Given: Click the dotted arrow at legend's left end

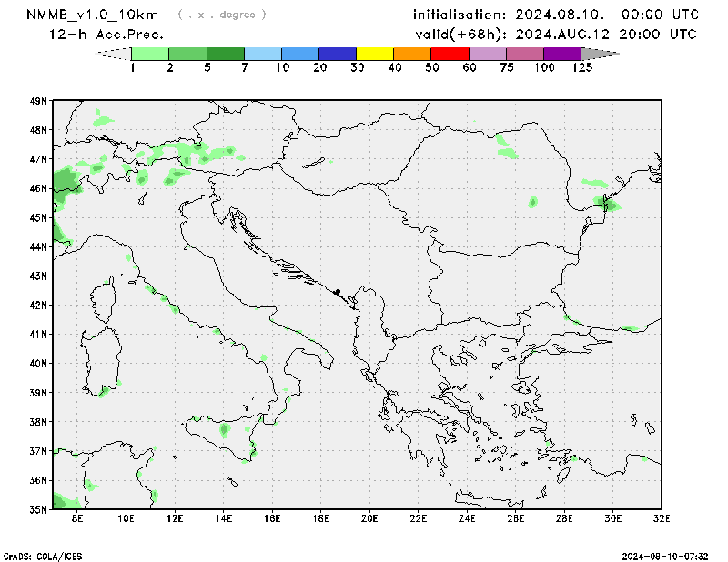Looking at the screenshot, I should coord(114,54).
